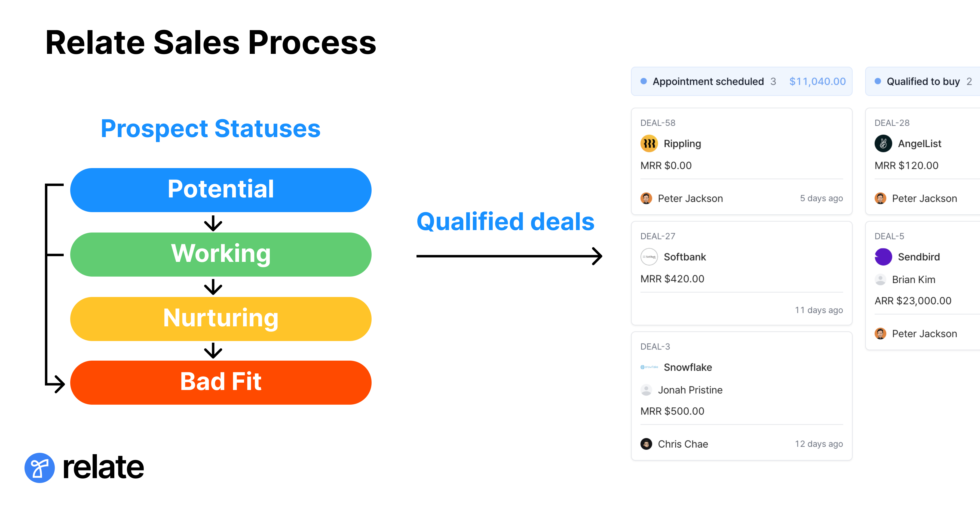The height and width of the screenshot is (514, 980).
Task: Open the Softbank logo on DEAL-27
Action: point(649,257)
